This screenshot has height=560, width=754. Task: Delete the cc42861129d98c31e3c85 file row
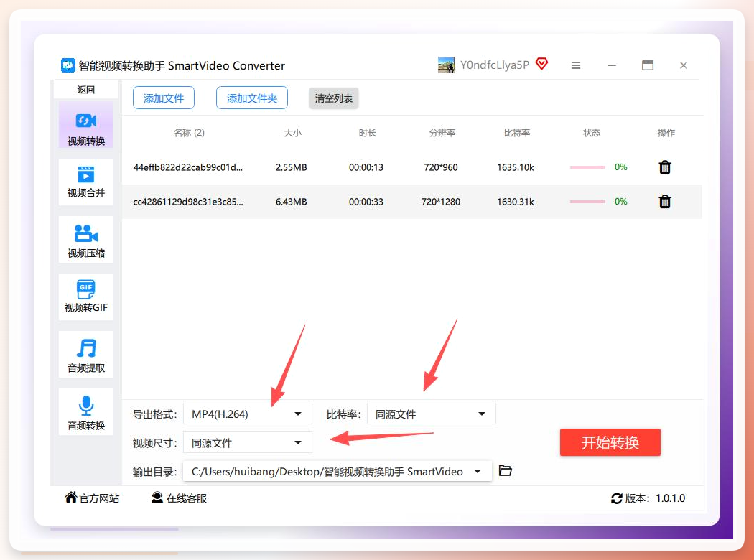tap(664, 202)
